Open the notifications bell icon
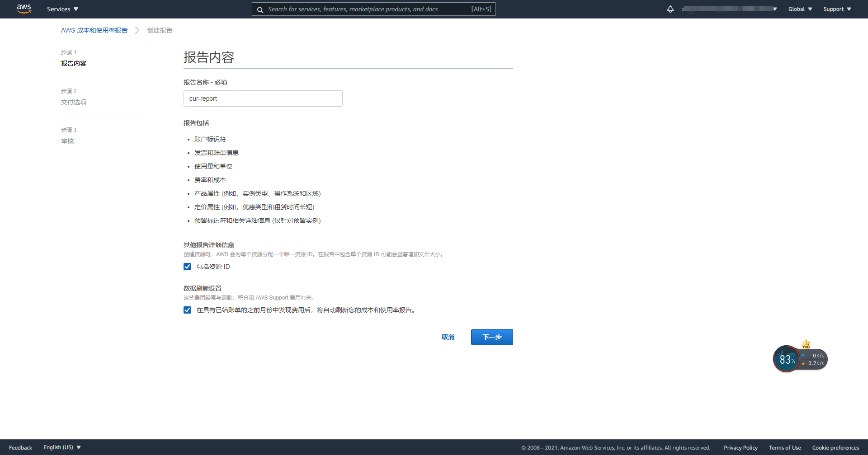The width and height of the screenshot is (868, 455). [x=670, y=9]
